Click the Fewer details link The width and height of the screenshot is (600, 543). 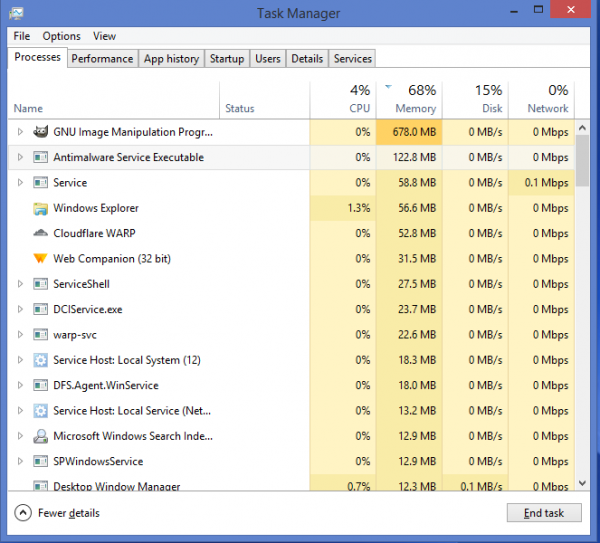(x=69, y=513)
